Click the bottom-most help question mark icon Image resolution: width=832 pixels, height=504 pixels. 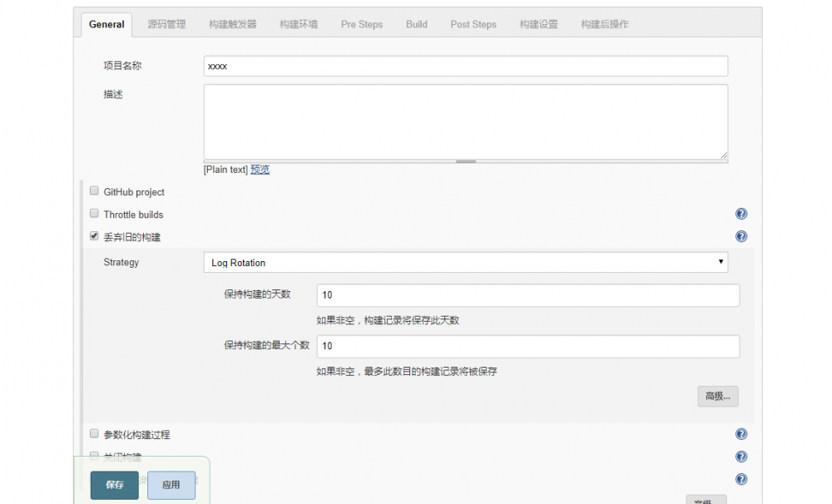(741, 479)
